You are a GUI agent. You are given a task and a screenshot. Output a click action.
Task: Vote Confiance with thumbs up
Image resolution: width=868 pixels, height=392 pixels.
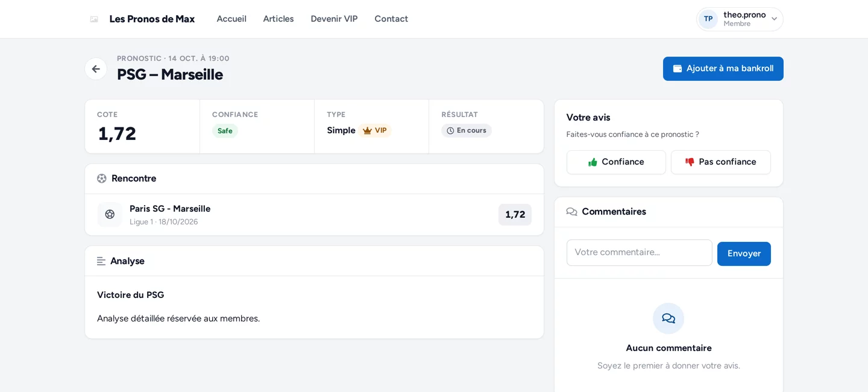[616, 162]
